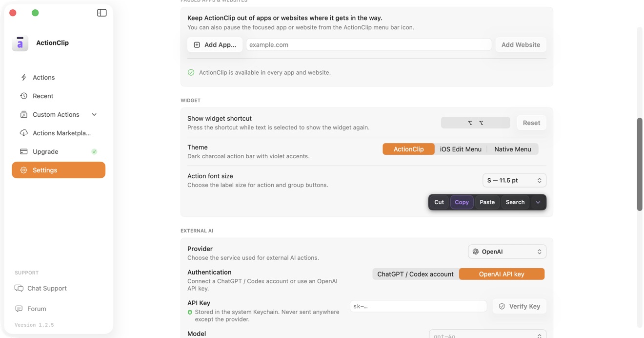Click the OpenAI logo in Provider

click(x=475, y=252)
